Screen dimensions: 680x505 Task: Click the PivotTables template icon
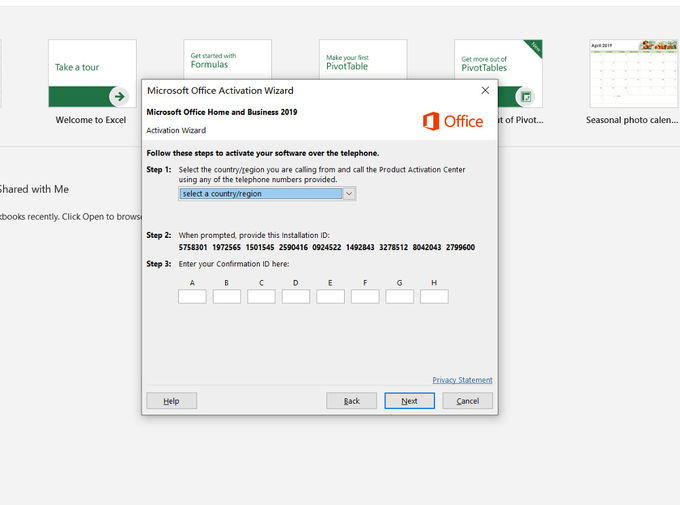point(526,97)
